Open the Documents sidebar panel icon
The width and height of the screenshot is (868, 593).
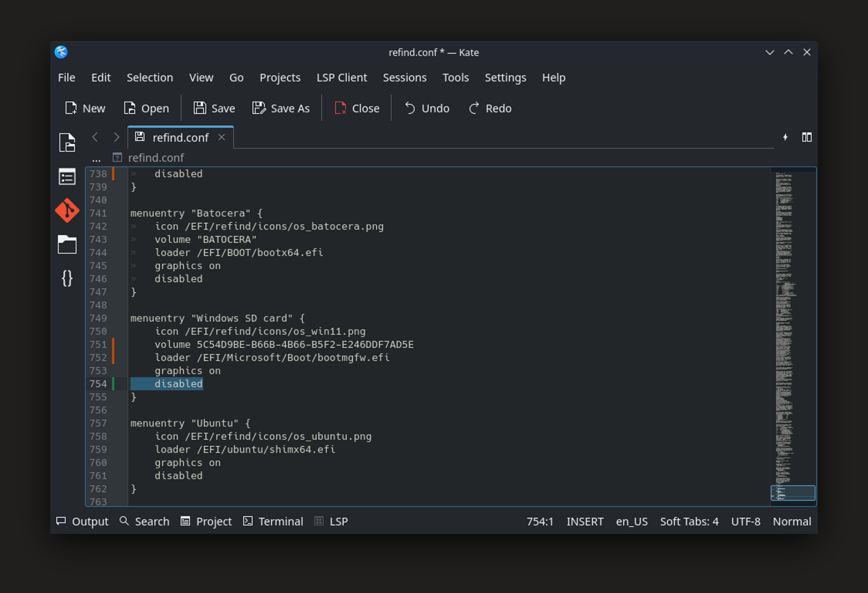coord(67,143)
